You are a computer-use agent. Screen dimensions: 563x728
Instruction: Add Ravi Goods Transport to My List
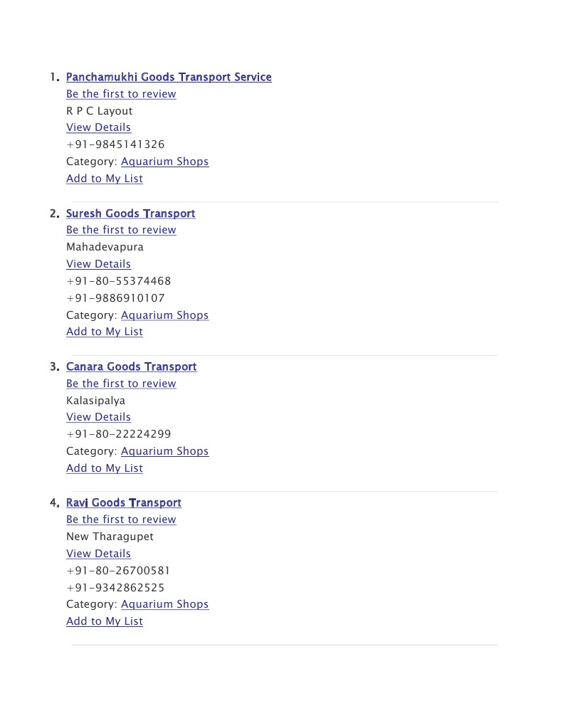click(x=105, y=621)
